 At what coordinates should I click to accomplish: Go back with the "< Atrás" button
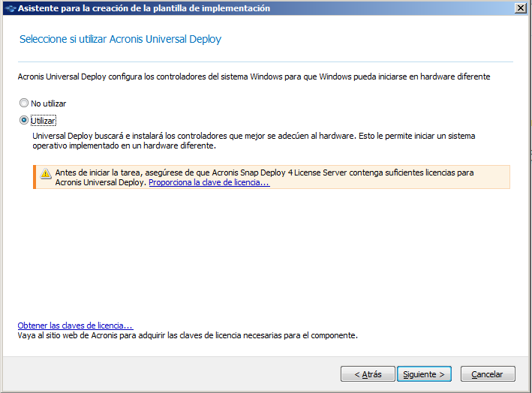click(x=368, y=374)
